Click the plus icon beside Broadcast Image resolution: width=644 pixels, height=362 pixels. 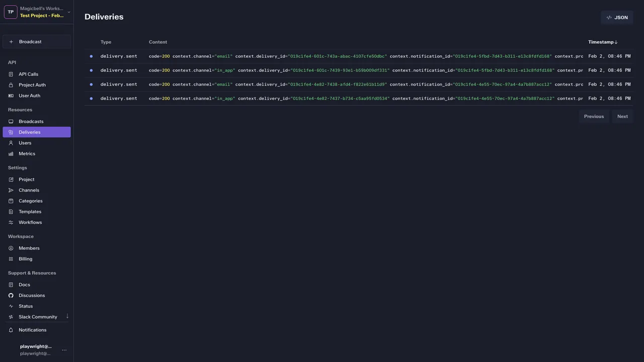click(11, 42)
